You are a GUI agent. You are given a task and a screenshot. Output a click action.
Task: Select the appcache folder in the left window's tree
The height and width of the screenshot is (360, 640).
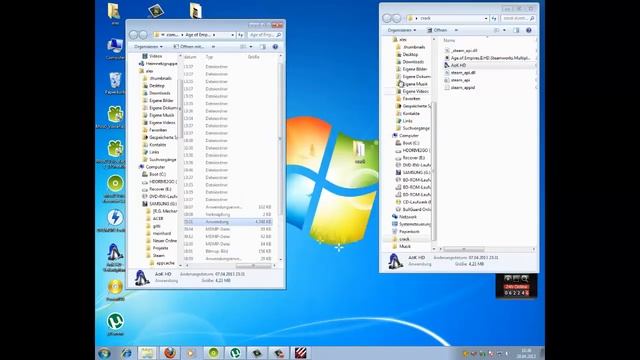point(165,263)
